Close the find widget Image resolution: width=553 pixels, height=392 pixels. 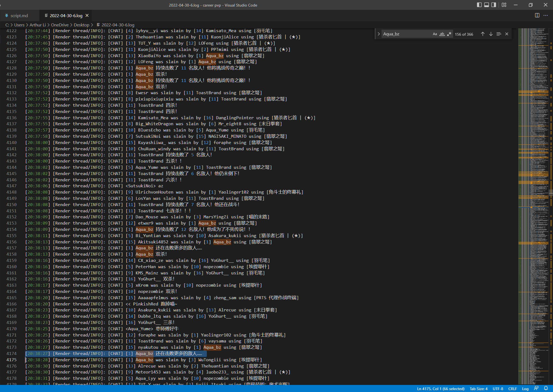[x=507, y=34]
